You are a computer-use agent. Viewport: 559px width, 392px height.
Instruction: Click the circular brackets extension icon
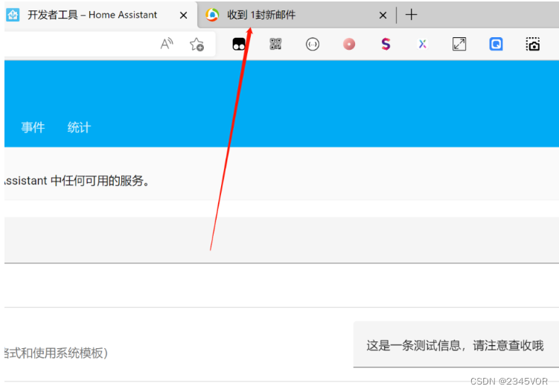pos(313,44)
